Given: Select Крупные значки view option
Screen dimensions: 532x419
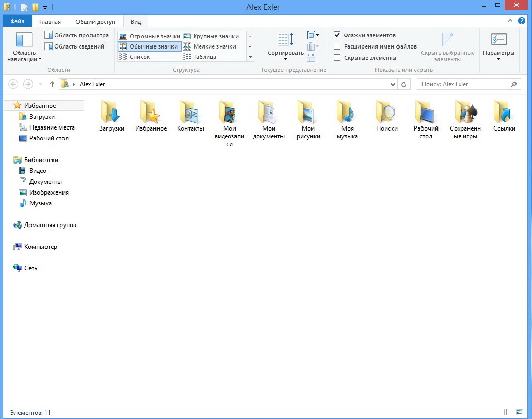Looking at the screenshot, I should point(215,36).
